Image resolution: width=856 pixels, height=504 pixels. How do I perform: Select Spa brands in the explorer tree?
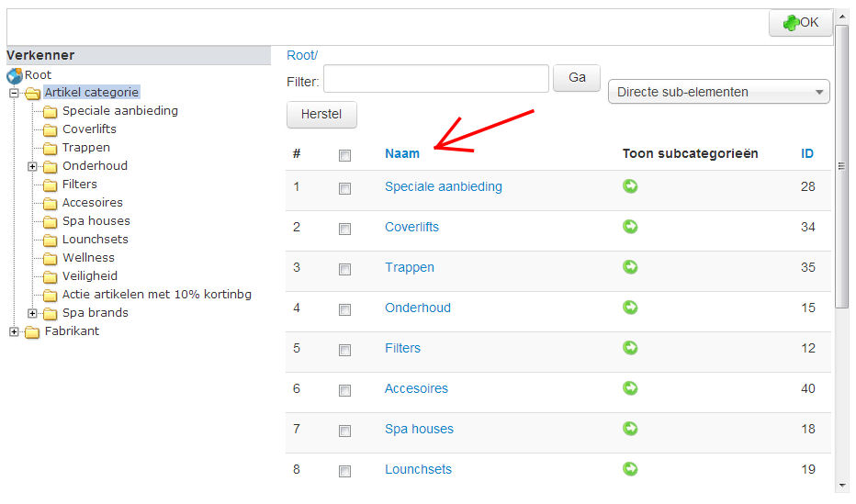tap(95, 312)
